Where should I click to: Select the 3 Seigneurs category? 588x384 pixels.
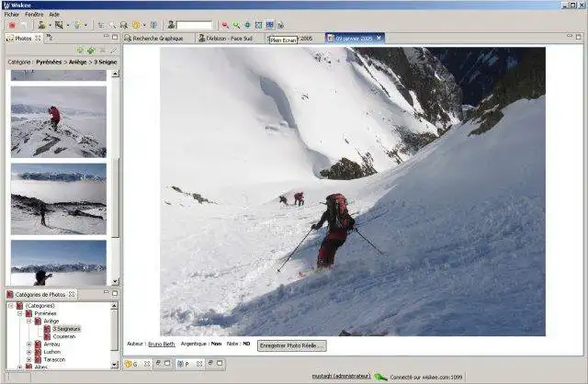click(66, 329)
